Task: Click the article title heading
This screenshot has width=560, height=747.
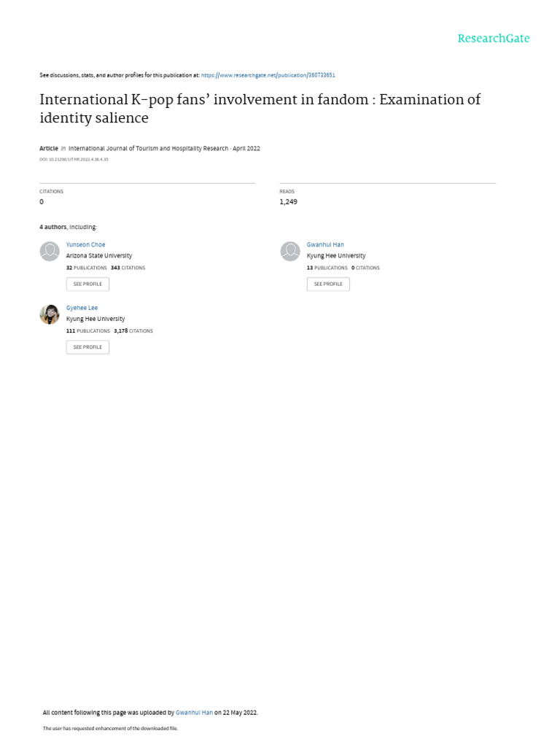Action: (260, 108)
